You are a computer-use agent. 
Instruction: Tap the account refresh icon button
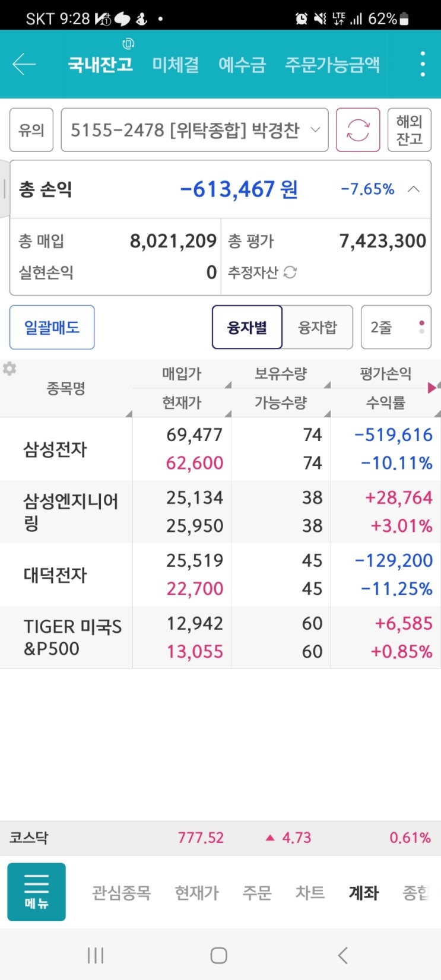(x=358, y=130)
